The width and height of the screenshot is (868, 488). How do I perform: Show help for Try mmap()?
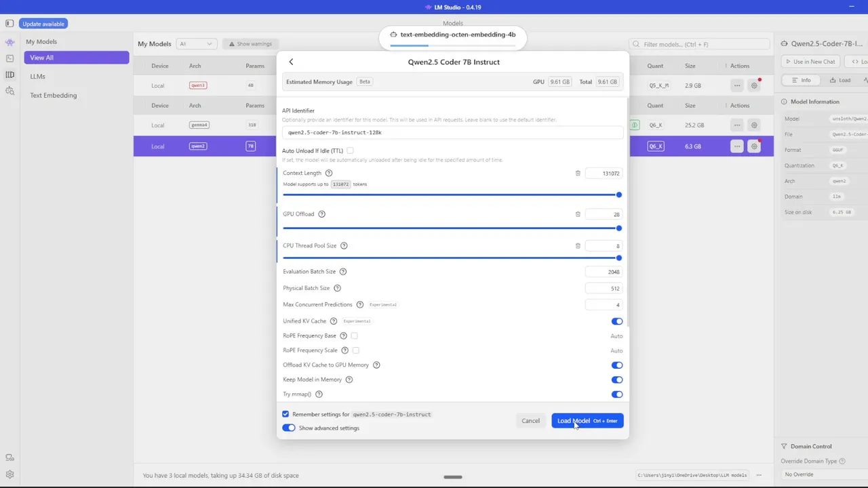(x=319, y=394)
